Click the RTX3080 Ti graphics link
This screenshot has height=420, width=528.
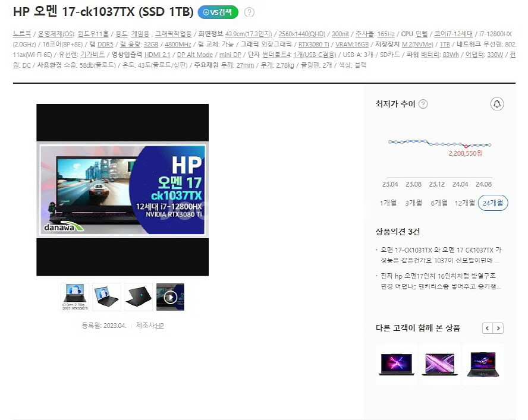(313, 44)
